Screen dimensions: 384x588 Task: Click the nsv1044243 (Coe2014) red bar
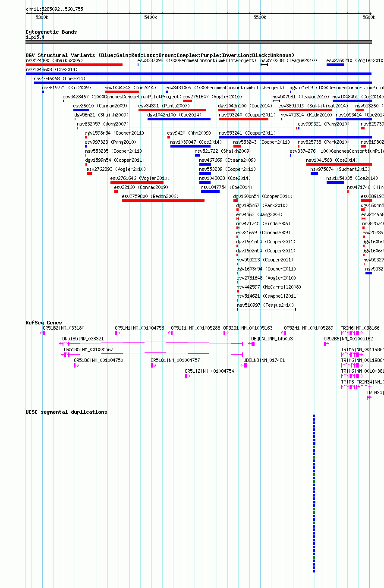point(122,92)
